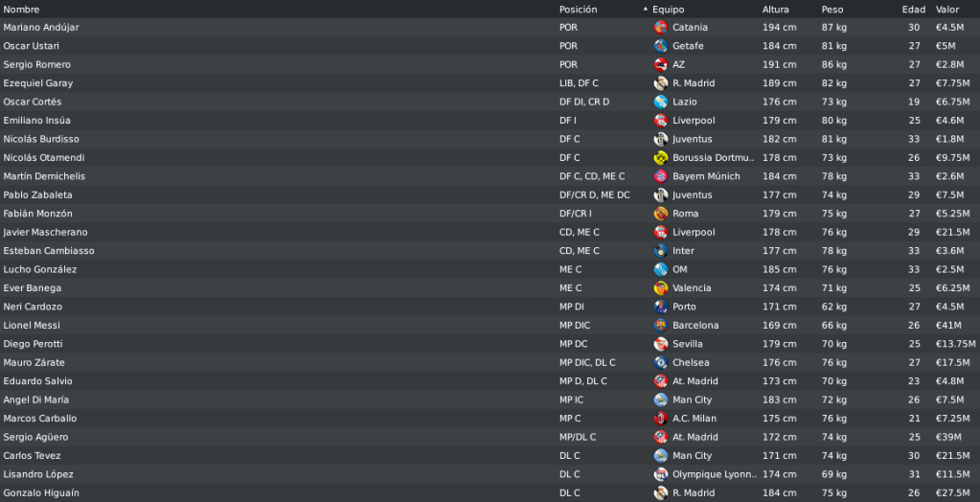Click the Inter club badge icon

coord(660,251)
